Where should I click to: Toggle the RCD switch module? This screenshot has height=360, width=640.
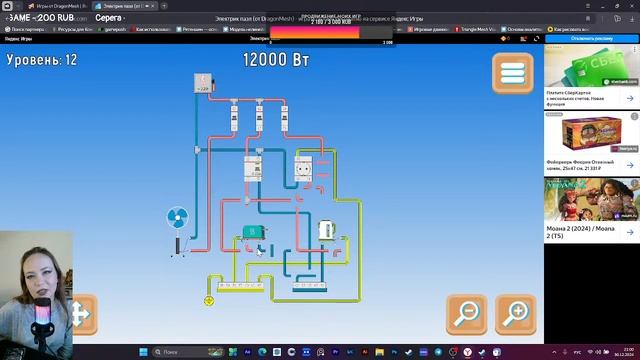coord(253,168)
